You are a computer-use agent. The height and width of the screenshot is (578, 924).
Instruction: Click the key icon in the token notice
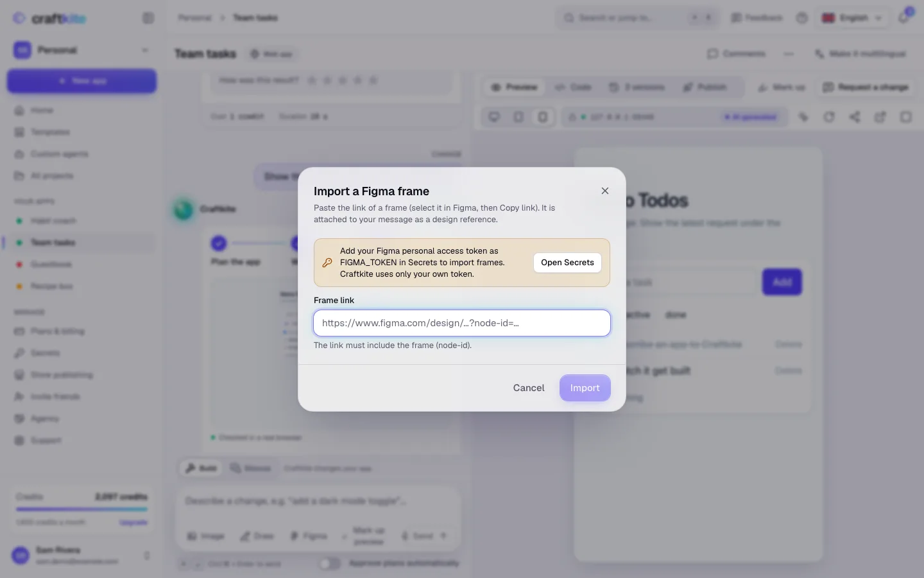327,263
